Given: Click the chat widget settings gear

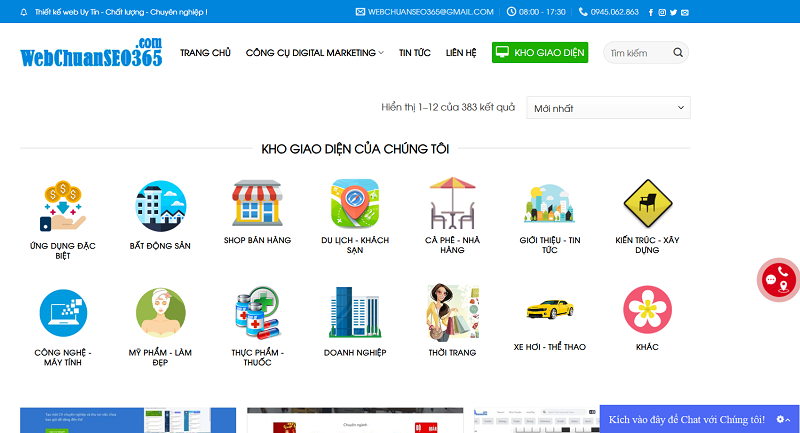Looking at the screenshot, I should 780,419.
